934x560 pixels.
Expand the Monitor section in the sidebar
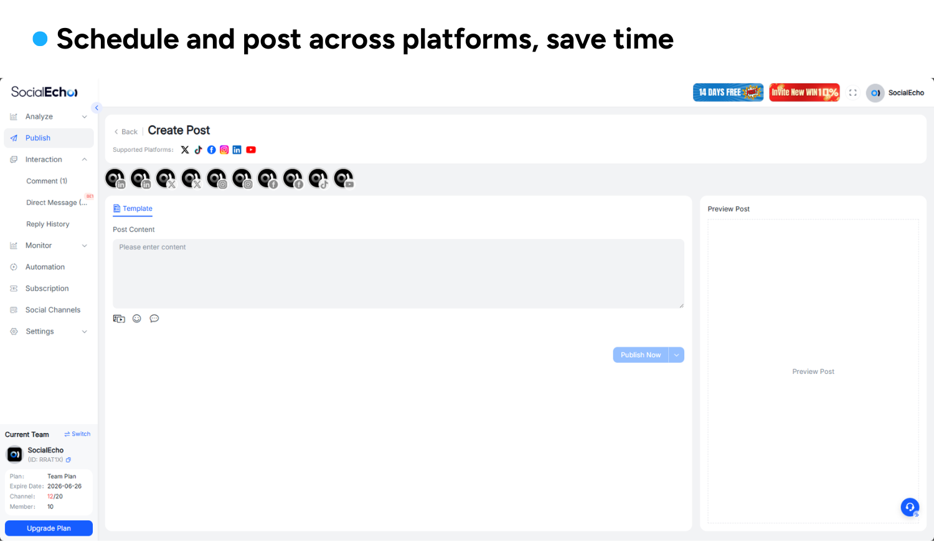tap(85, 245)
